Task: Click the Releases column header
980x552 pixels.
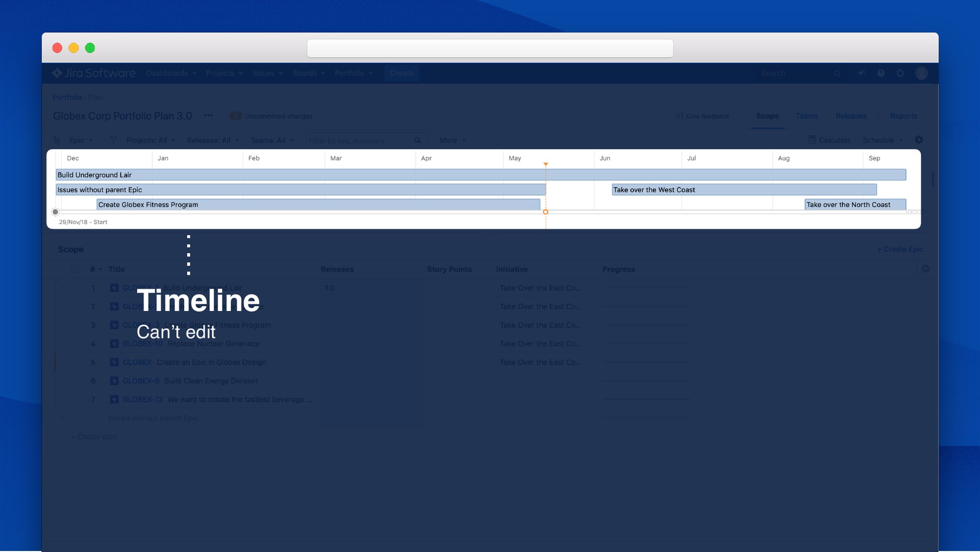Action: [337, 269]
